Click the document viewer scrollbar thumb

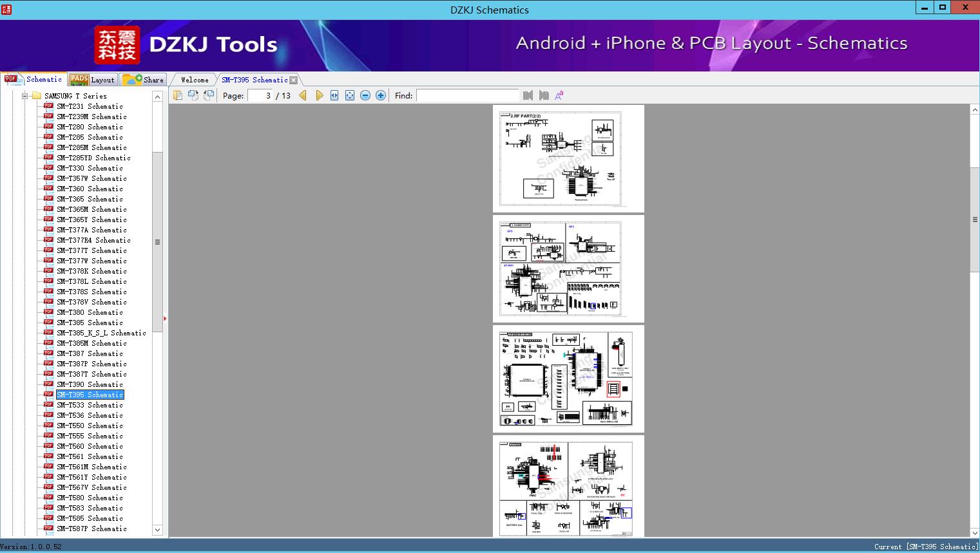click(x=975, y=220)
